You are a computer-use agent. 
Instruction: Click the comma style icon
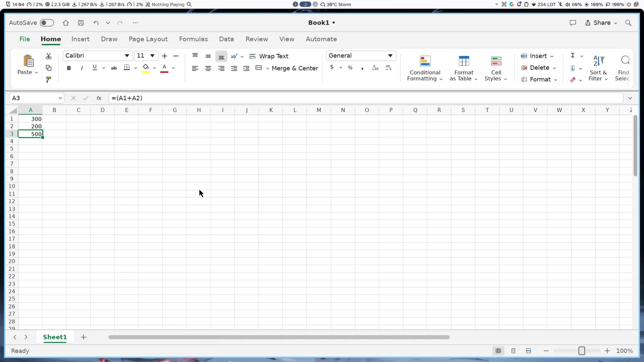point(363,68)
